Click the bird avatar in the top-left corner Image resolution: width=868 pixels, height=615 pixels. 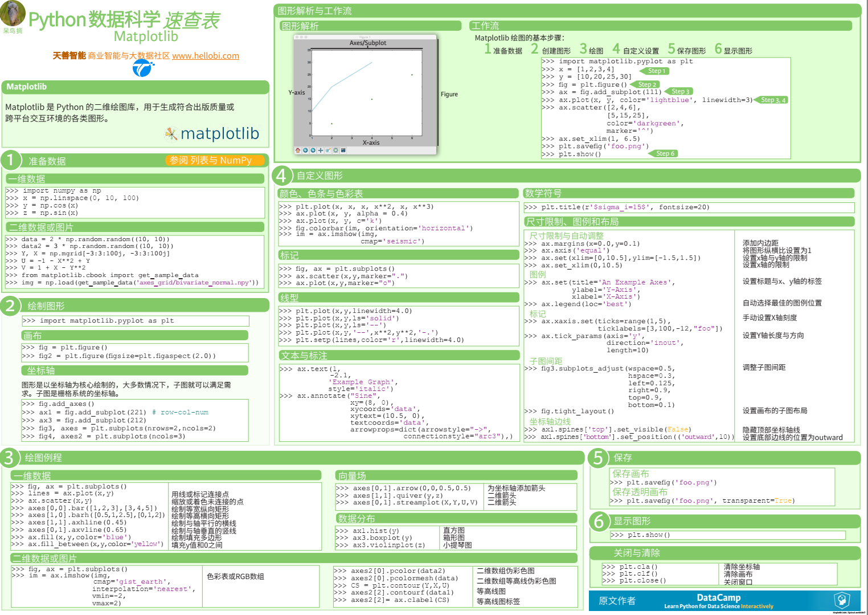13,13
